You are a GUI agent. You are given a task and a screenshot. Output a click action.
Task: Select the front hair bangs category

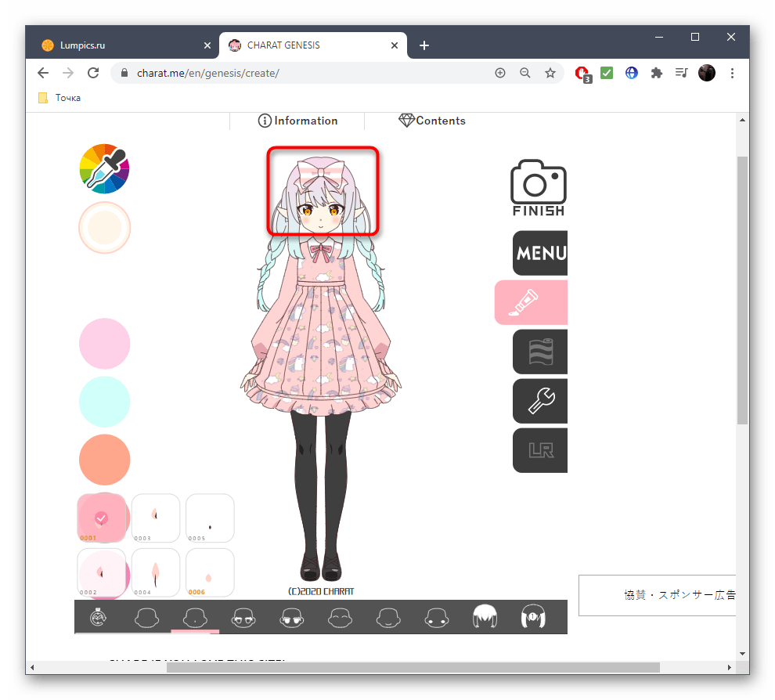[x=485, y=618]
